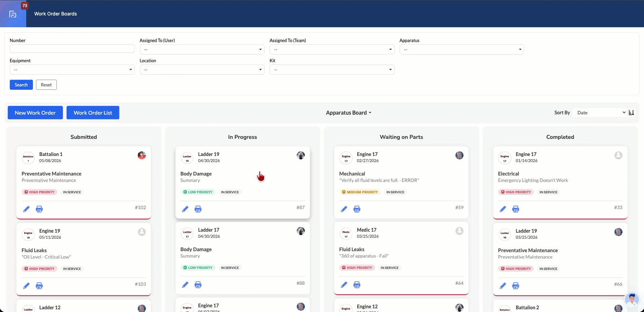Print work order #33
This screenshot has height=312, width=644.
pos(516,209)
